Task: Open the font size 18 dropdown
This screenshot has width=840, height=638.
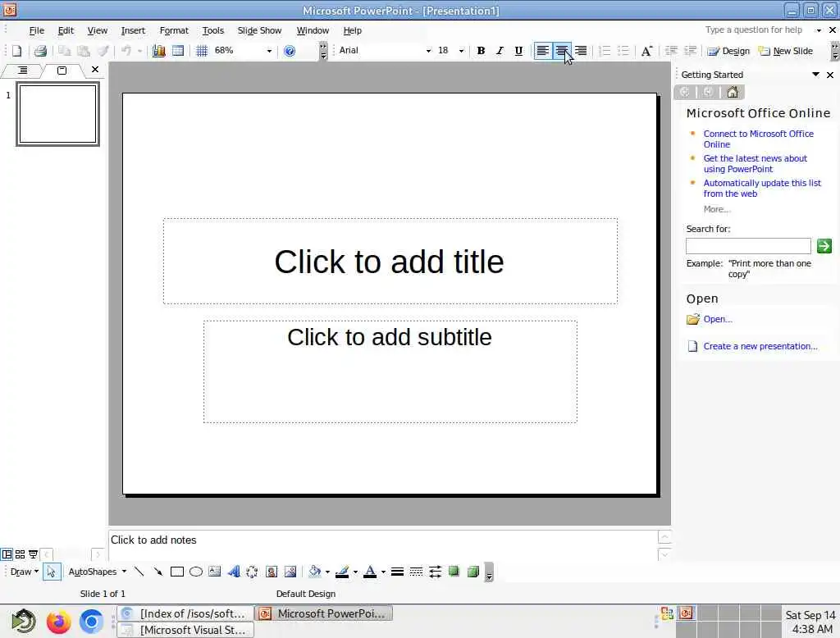Action: (x=461, y=51)
